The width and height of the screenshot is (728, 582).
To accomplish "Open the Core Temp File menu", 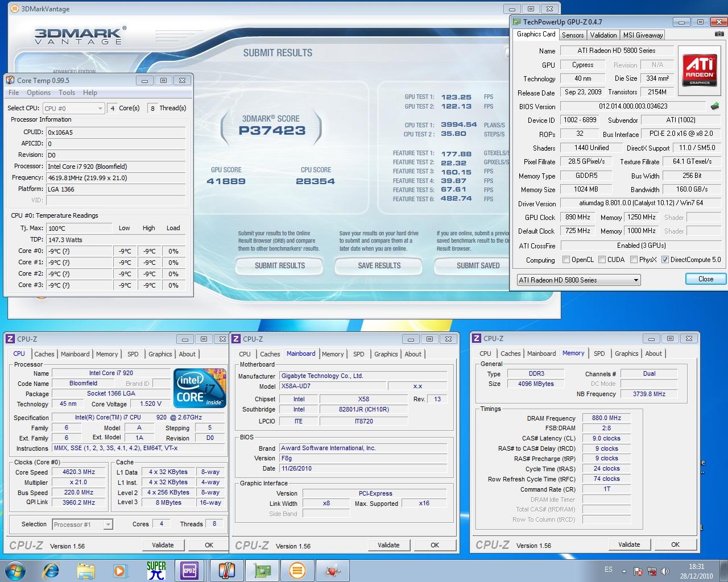I will [x=14, y=93].
